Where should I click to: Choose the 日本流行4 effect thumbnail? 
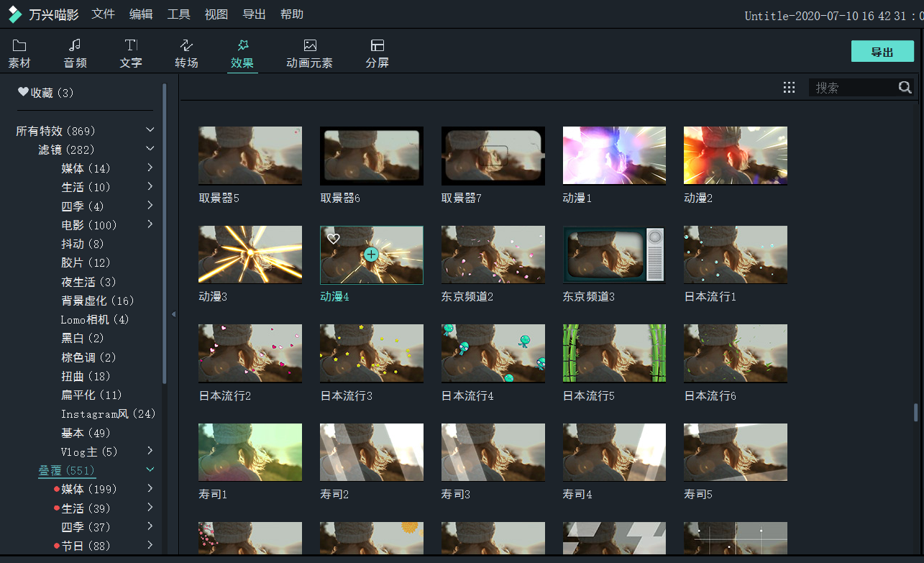coord(493,354)
